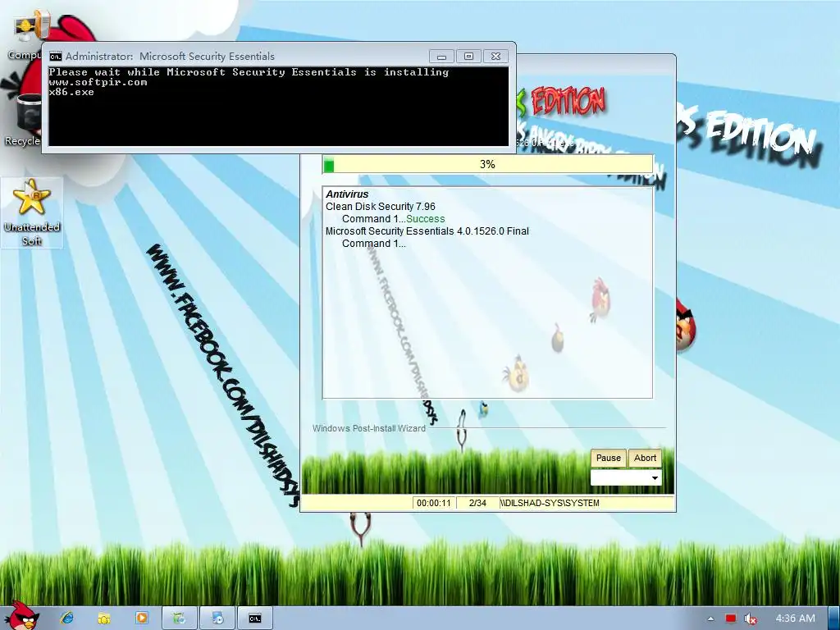Click \\DILSHAD-SYS\SYSTEM in status bar
This screenshot has height=630, width=840.
pyautogui.click(x=550, y=503)
